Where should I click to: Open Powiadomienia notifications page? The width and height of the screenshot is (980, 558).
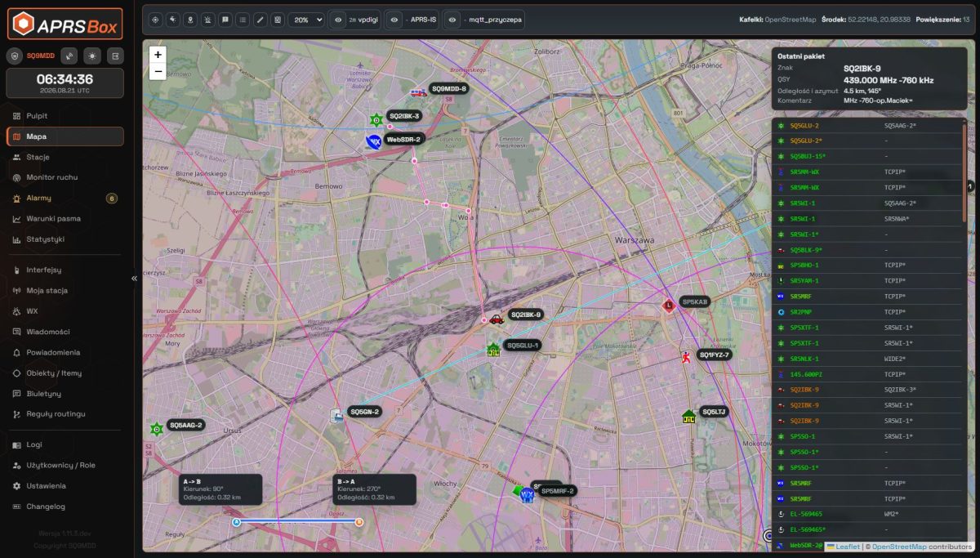click(65, 352)
